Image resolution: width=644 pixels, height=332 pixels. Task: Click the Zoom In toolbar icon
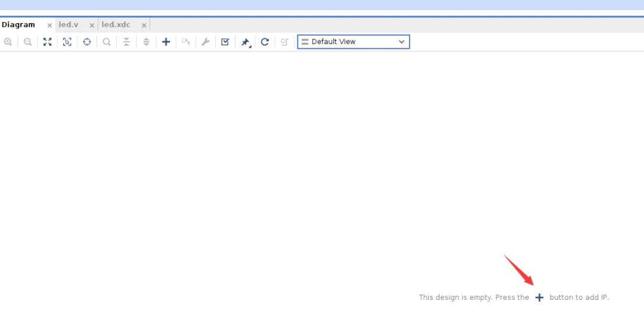coord(8,42)
